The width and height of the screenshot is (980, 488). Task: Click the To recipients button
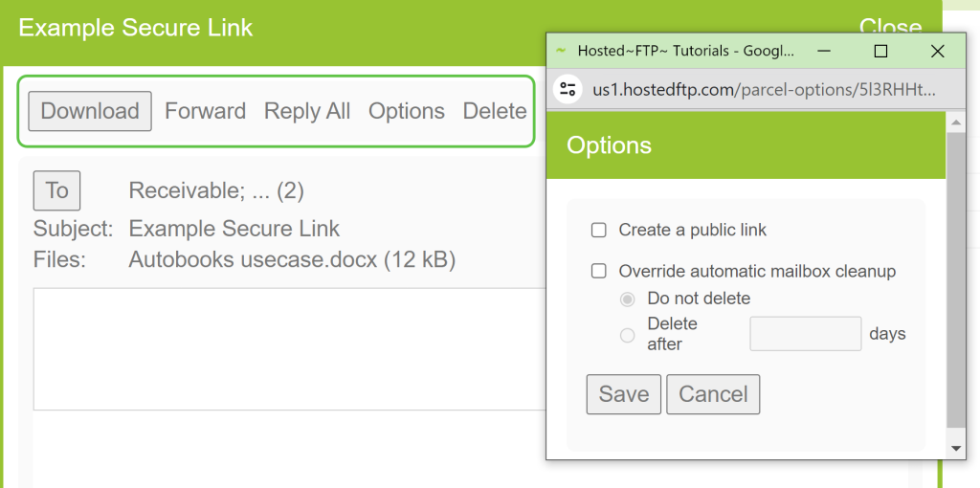(x=56, y=190)
